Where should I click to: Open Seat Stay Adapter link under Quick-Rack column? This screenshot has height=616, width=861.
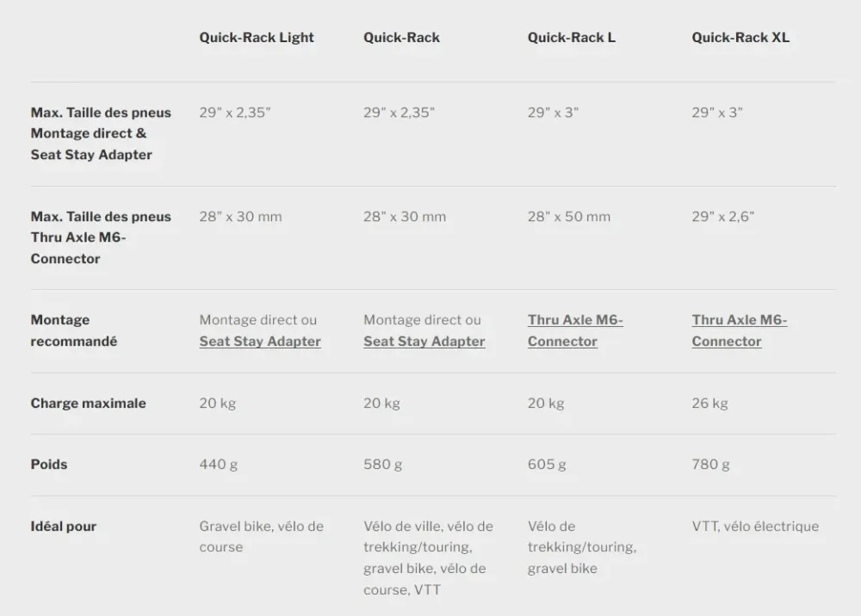[424, 342]
